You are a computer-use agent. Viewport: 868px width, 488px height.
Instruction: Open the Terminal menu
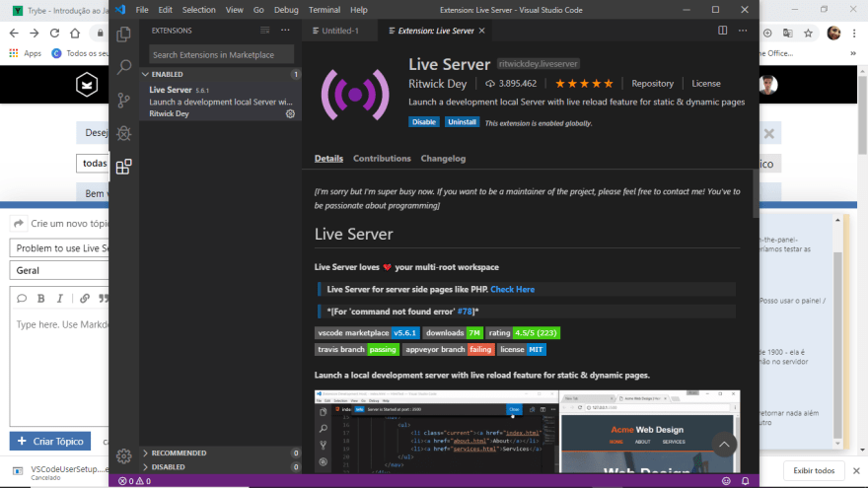(x=325, y=10)
